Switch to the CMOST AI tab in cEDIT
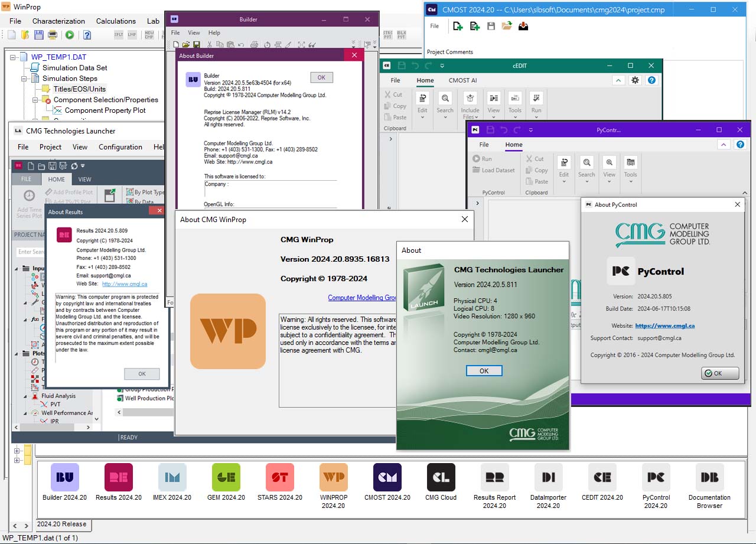The height and width of the screenshot is (544, 756). coord(462,80)
